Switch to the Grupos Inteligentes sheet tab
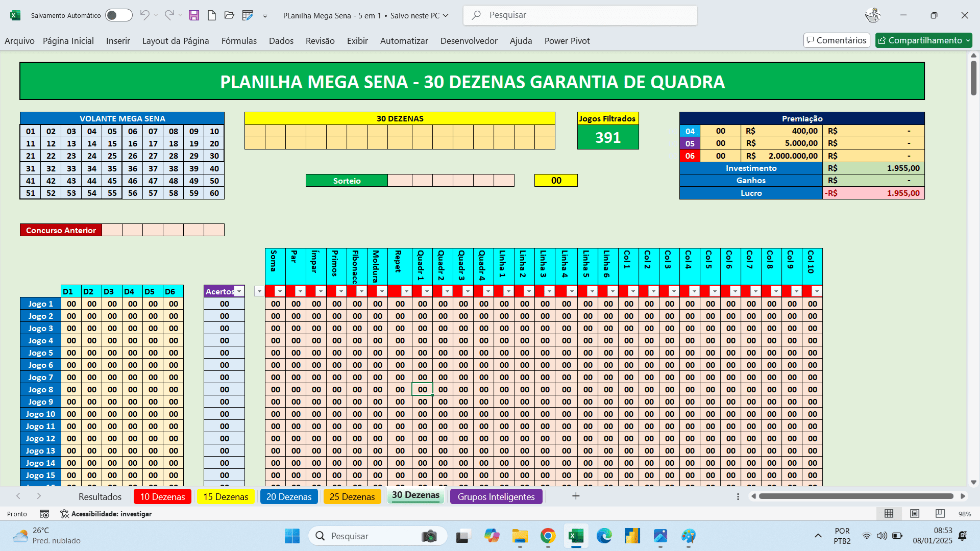980x551 pixels. [496, 496]
